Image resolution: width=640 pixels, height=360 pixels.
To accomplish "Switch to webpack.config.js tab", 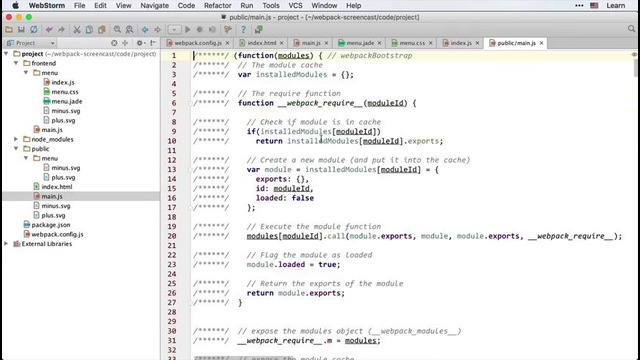I will [x=198, y=43].
